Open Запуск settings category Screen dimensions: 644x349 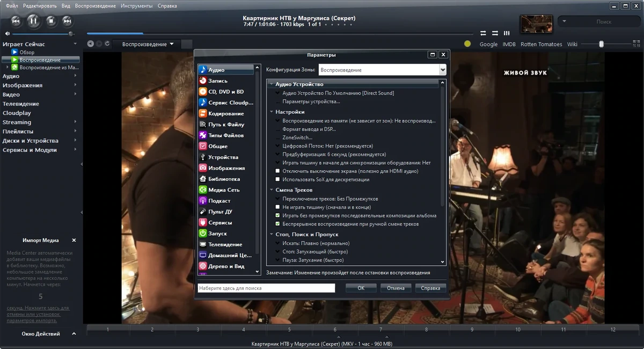[x=225, y=234]
